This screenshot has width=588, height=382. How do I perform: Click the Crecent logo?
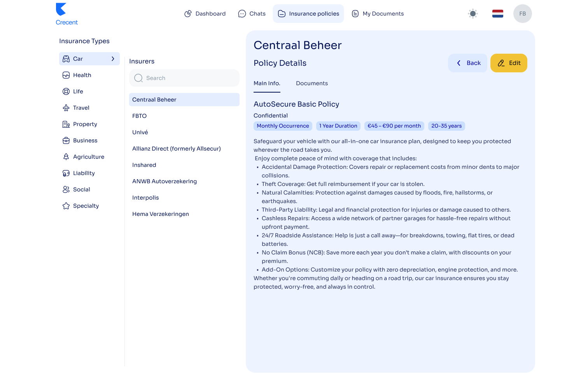click(66, 14)
